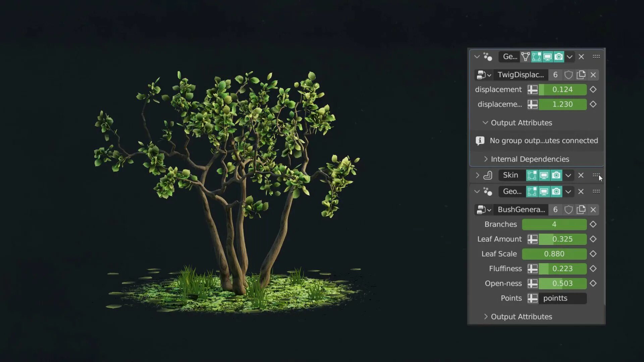
Task: Open TwigDisplacement node group browser
Action: pyautogui.click(x=483, y=75)
